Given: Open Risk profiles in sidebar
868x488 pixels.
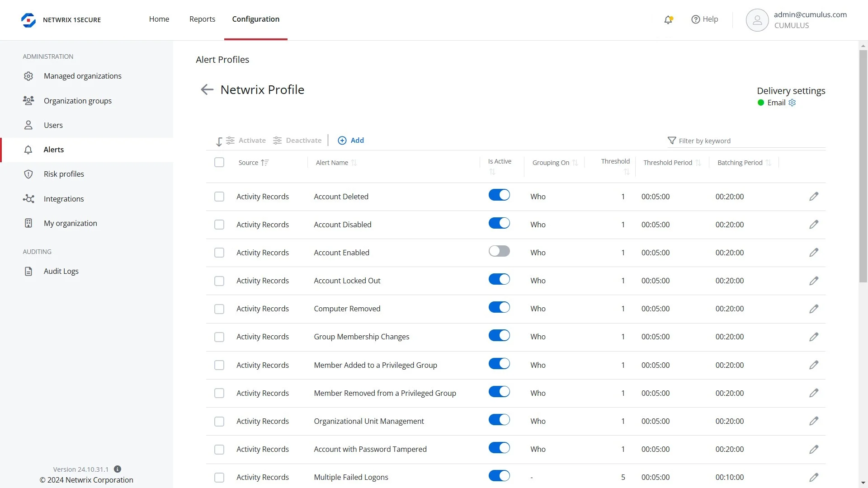Looking at the screenshot, I should point(87,174).
